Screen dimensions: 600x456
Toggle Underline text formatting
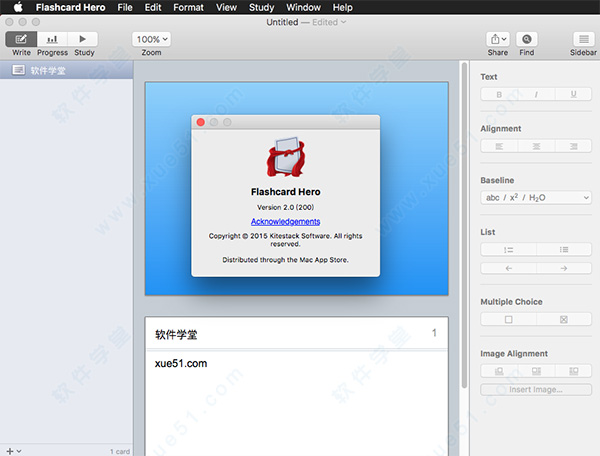573,94
